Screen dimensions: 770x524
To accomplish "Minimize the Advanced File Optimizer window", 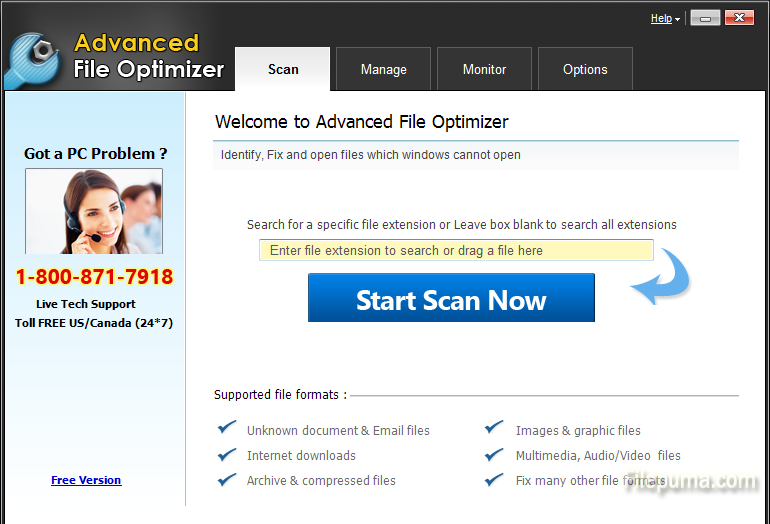I will point(705,18).
